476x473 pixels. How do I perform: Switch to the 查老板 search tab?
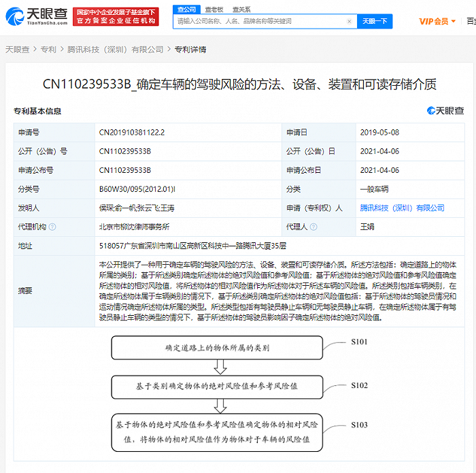[x=214, y=10]
